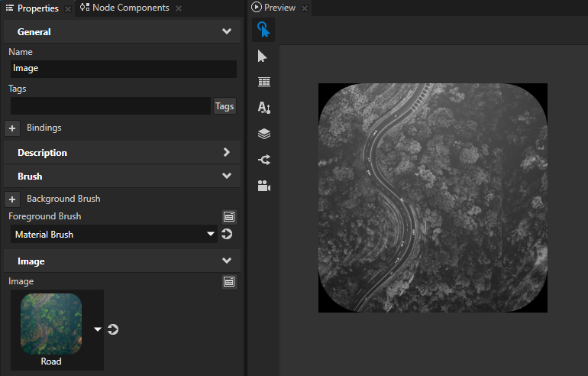Switch to the Node Components tab
The image size is (588, 376).
[124, 8]
